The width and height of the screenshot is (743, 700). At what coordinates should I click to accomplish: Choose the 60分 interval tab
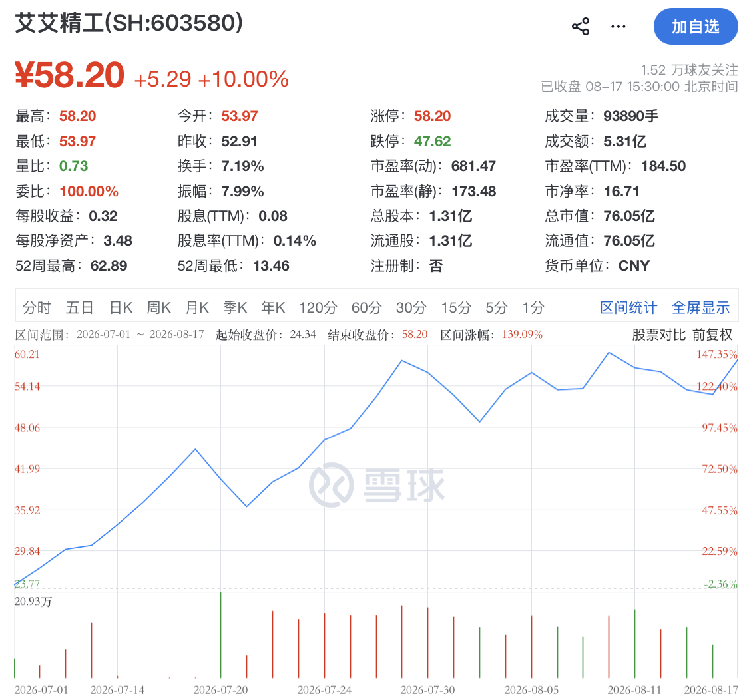coord(367,308)
